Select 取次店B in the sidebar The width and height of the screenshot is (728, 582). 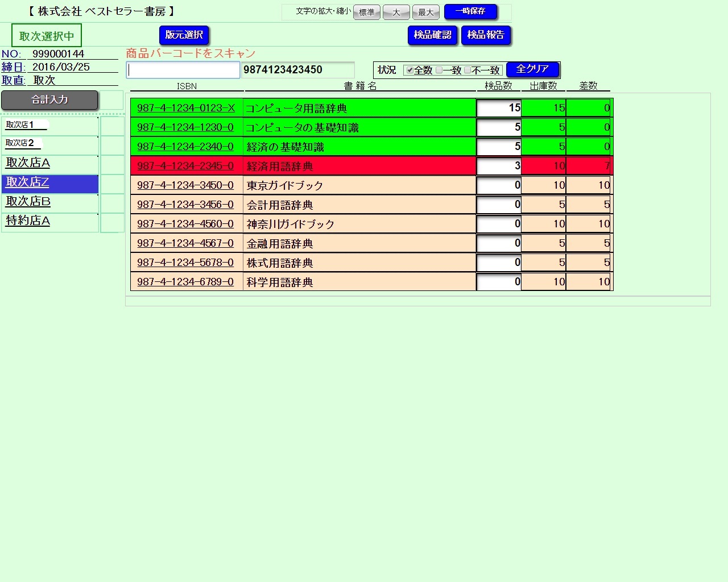tap(28, 202)
